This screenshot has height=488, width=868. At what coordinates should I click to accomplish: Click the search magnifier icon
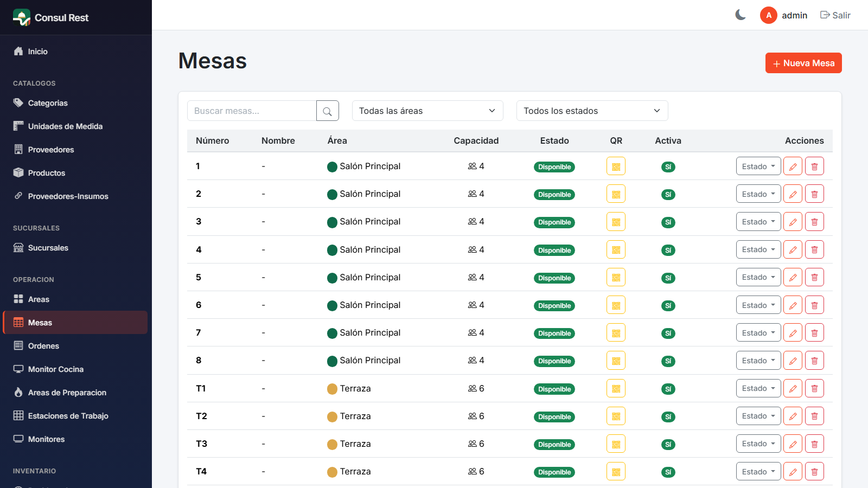pos(328,111)
